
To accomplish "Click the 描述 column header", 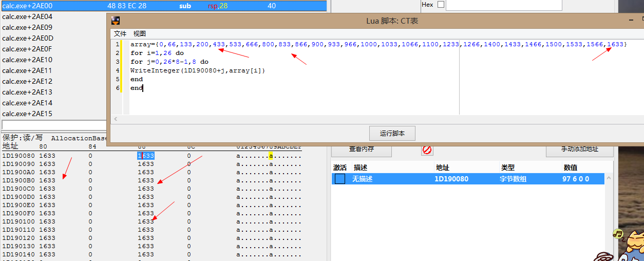I will point(361,167).
